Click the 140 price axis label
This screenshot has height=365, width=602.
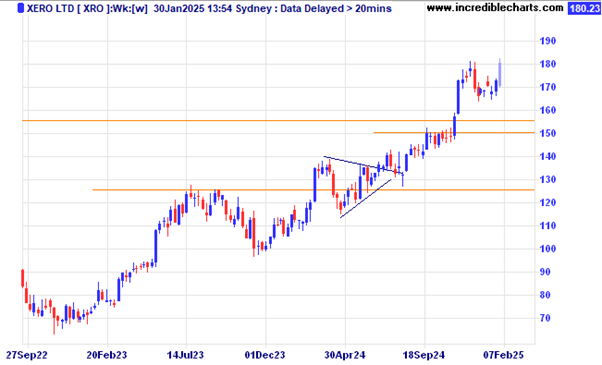point(547,156)
